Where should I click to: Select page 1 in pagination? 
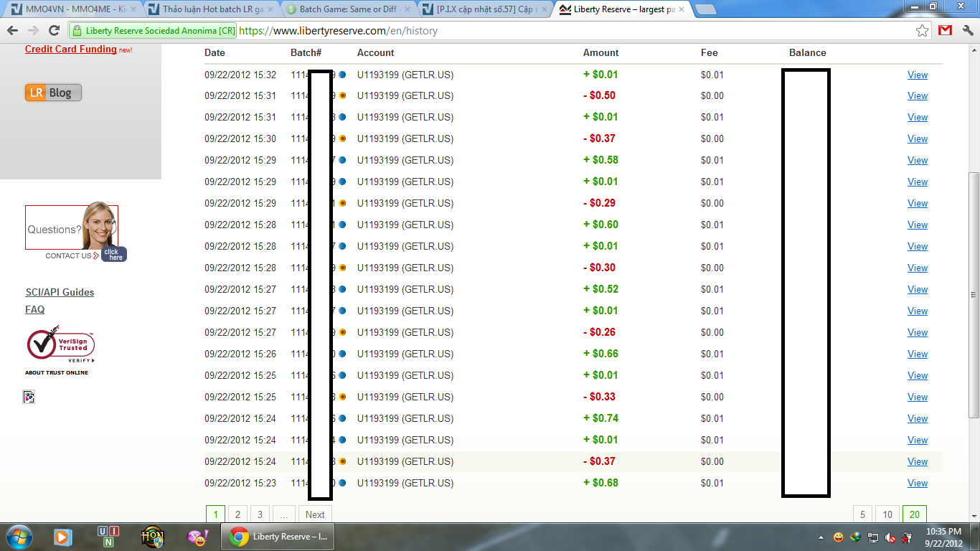point(215,514)
